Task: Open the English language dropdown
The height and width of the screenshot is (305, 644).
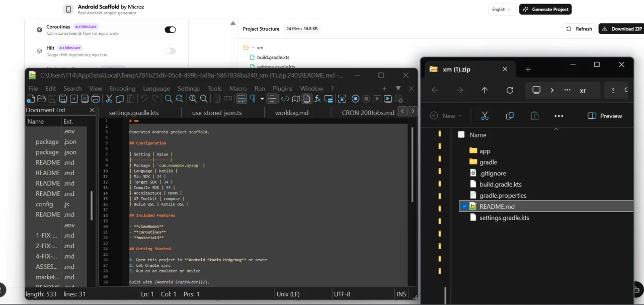Action: point(501,9)
